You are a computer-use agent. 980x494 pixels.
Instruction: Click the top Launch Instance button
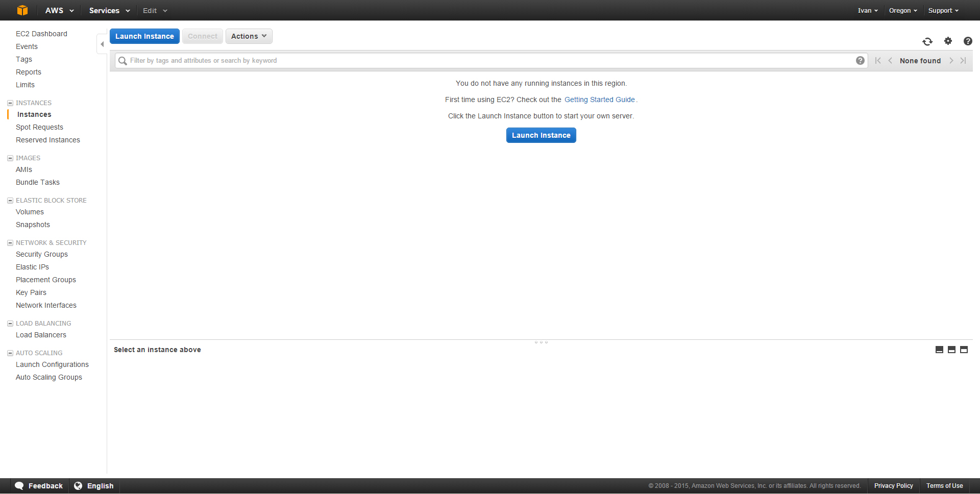pos(144,36)
